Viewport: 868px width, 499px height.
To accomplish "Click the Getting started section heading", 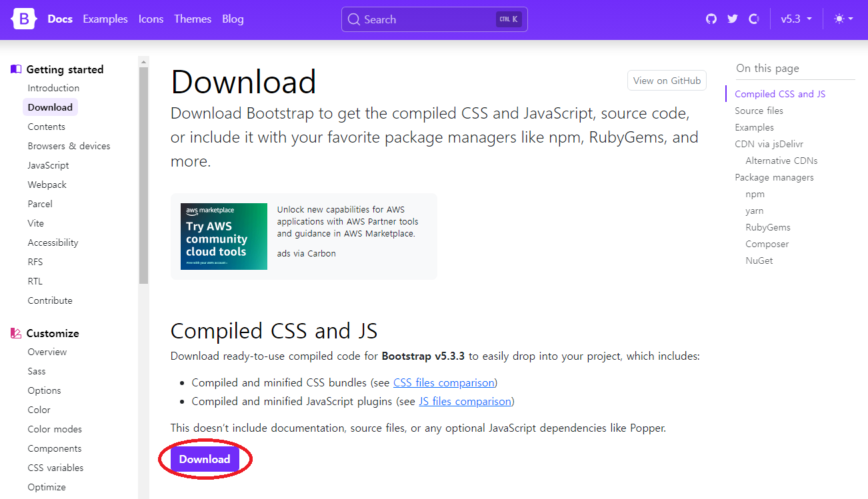I will (65, 69).
